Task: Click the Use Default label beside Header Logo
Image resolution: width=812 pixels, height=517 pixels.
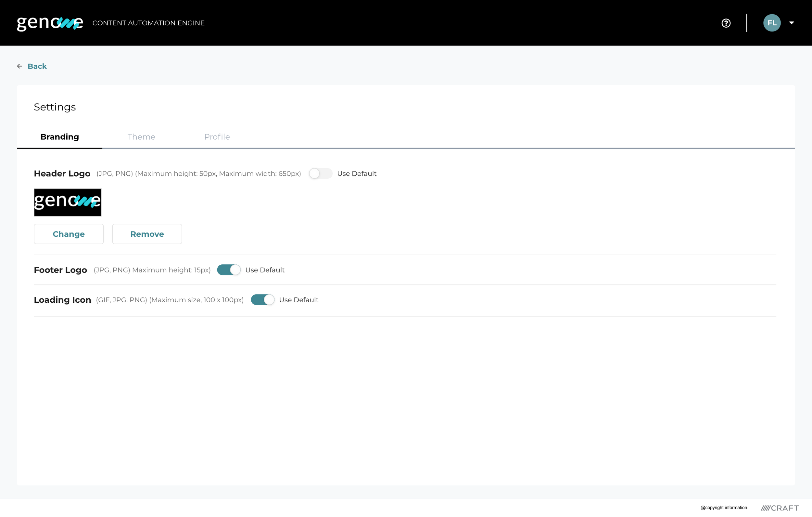Action: 357,173
